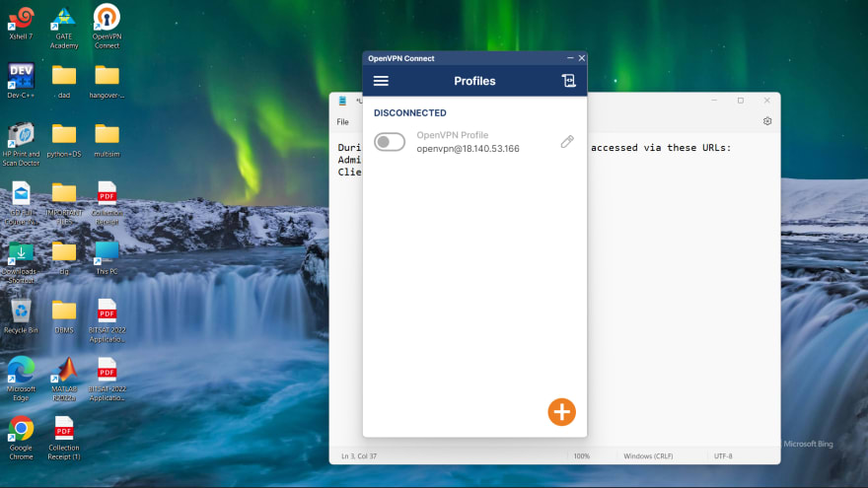Select the dad folder on desktop
868x488 pixels.
pyautogui.click(x=64, y=82)
